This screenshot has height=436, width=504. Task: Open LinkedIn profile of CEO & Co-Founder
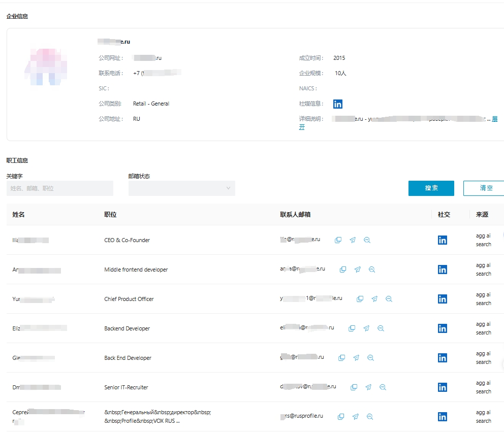[x=442, y=240]
